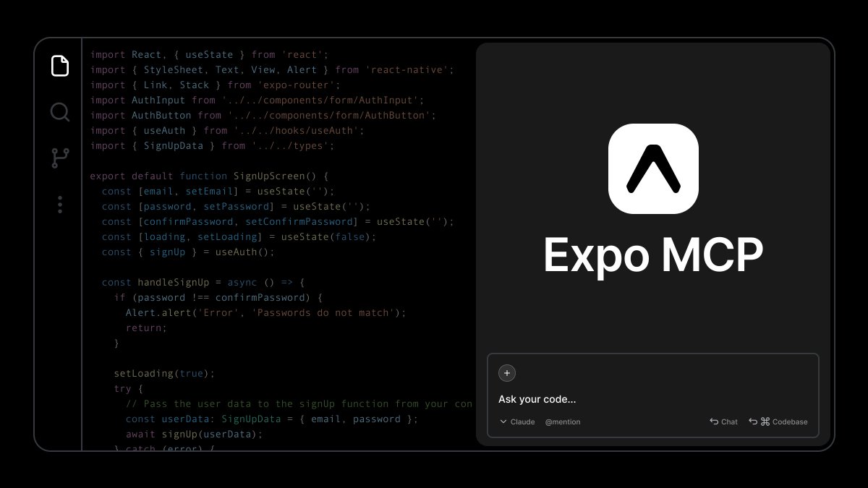Viewport: 868px width, 488px height.
Task: Click the 'const { signUp } = useAuth()' line
Action: [x=189, y=252]
